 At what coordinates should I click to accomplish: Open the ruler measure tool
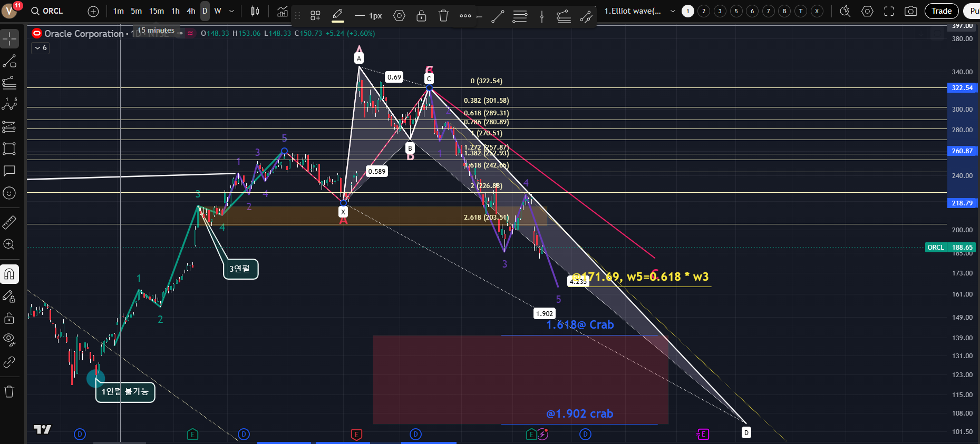(9, 223)
